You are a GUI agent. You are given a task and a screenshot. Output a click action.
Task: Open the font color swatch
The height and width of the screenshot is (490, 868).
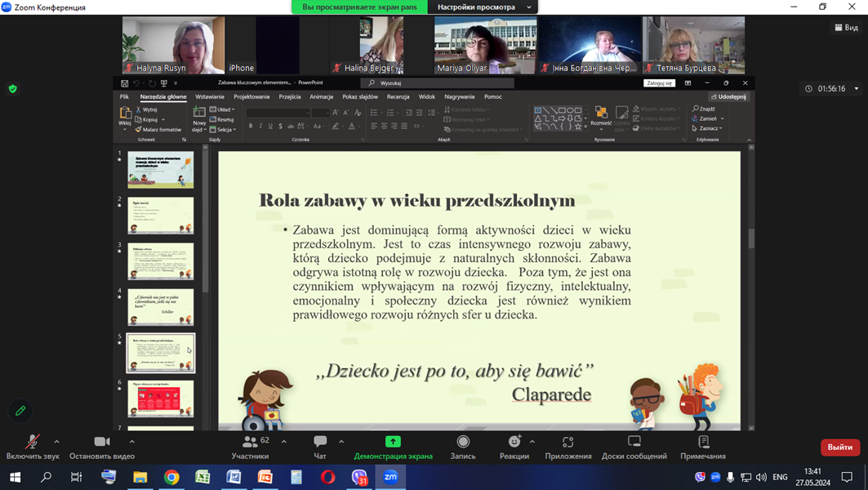point(351,126)
